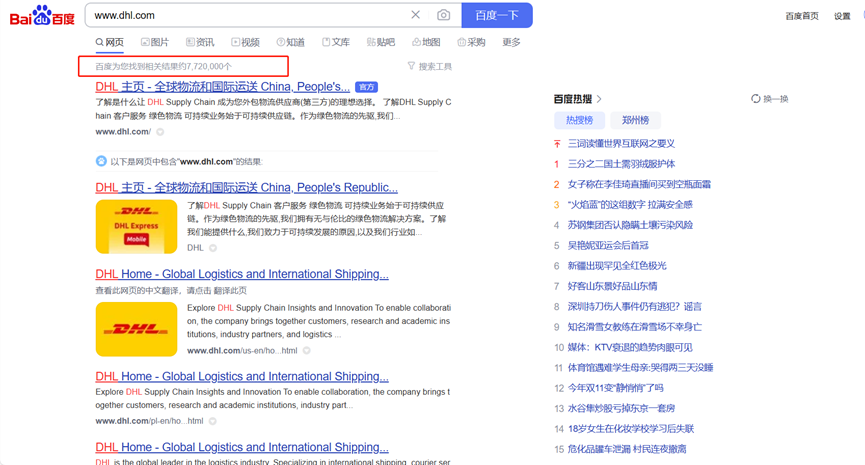Switch to the 图片 tab
Viewport: 865px width, 465px height.
coord(155,42)
